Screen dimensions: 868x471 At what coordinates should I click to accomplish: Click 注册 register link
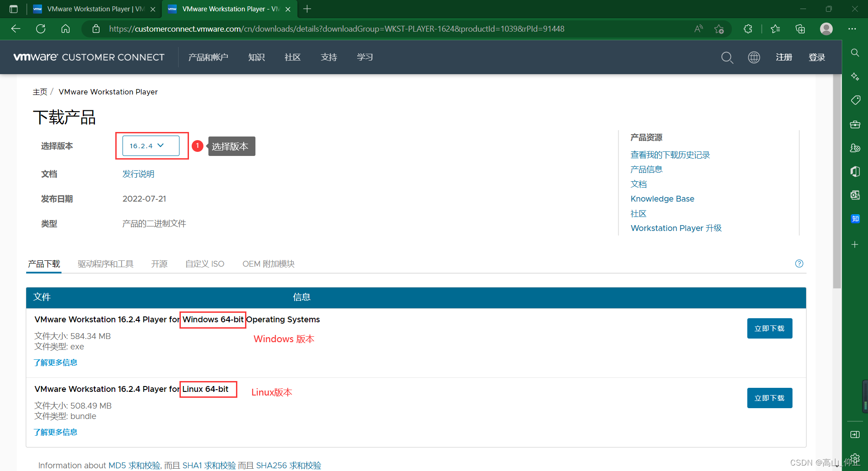pyautogui.click(x=784, y=57)
